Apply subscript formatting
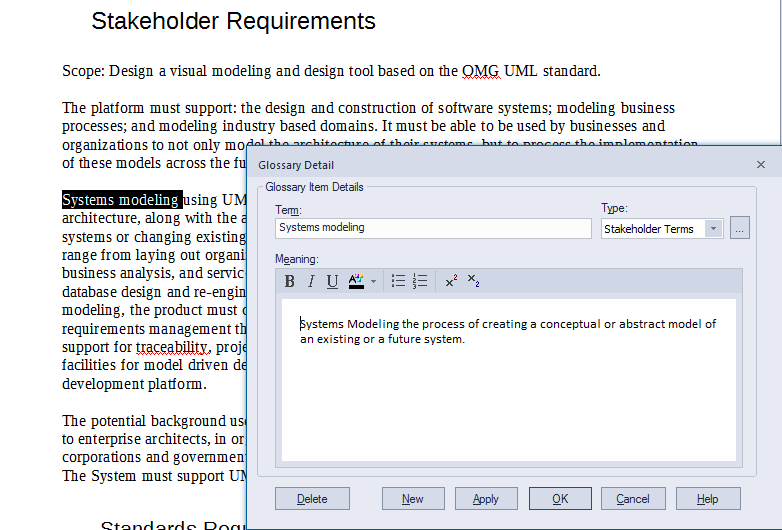This screenshot has height=530, width=782. click(x=473, y=282)
